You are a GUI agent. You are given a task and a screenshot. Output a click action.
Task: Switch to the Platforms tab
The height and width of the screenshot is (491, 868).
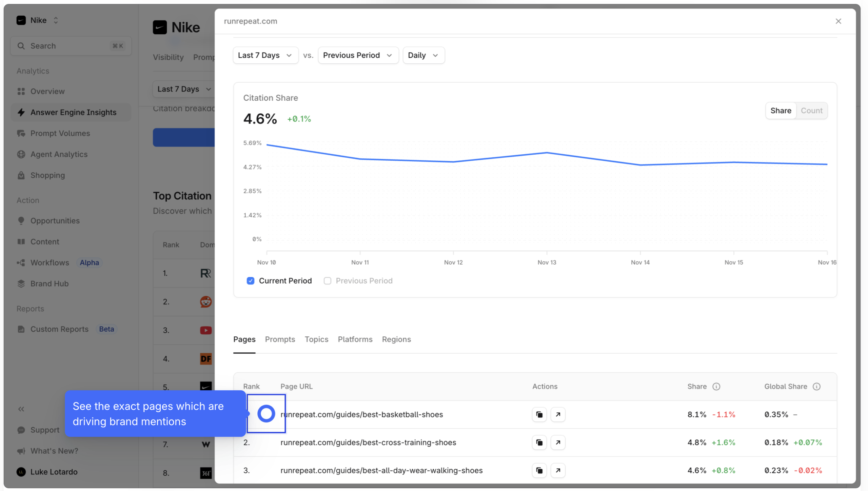(355, 339)
